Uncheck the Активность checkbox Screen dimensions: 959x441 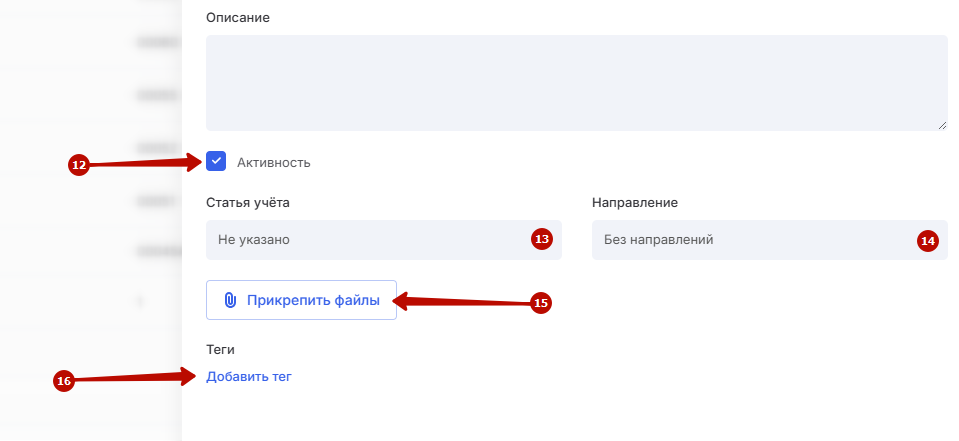tap(216, 161)
